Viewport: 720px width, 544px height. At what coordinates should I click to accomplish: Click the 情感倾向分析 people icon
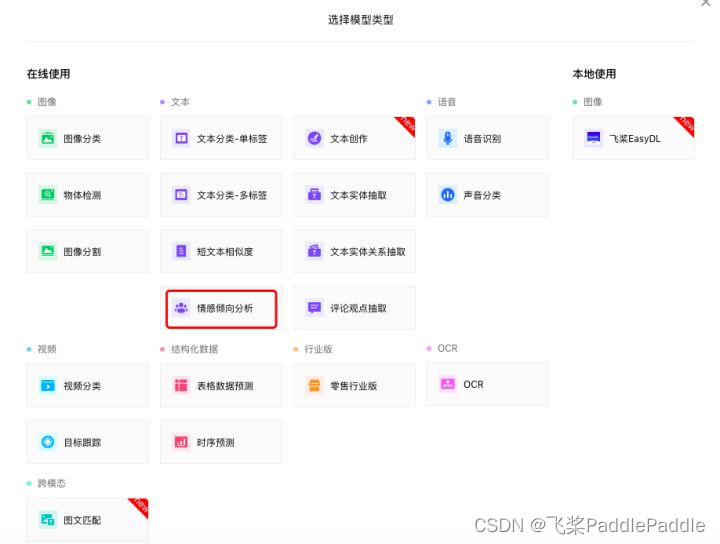[x=181, y=308]
